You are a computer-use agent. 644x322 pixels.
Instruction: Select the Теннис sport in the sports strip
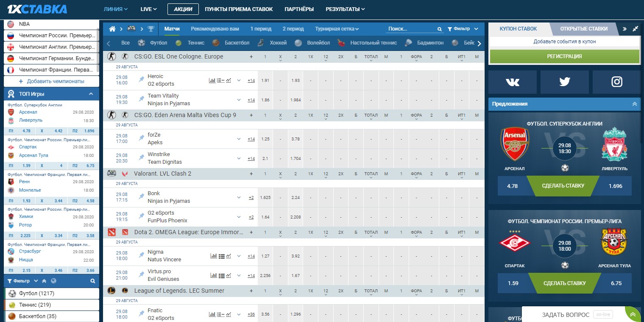pos(190,43)
